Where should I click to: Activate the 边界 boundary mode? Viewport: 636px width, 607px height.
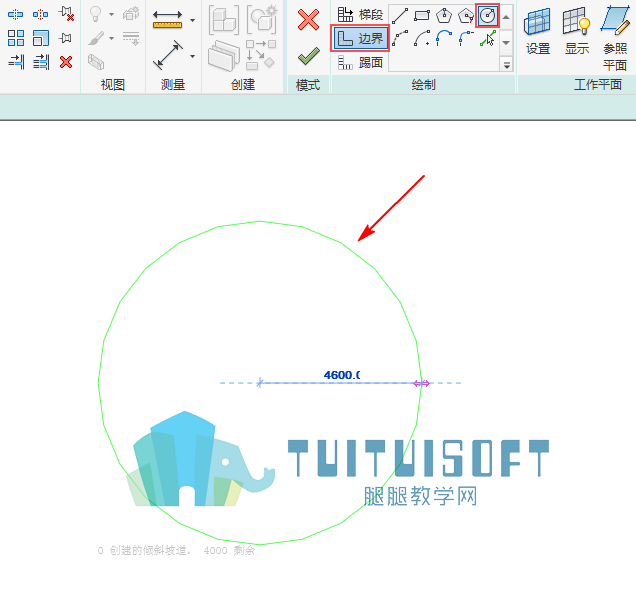360,39
